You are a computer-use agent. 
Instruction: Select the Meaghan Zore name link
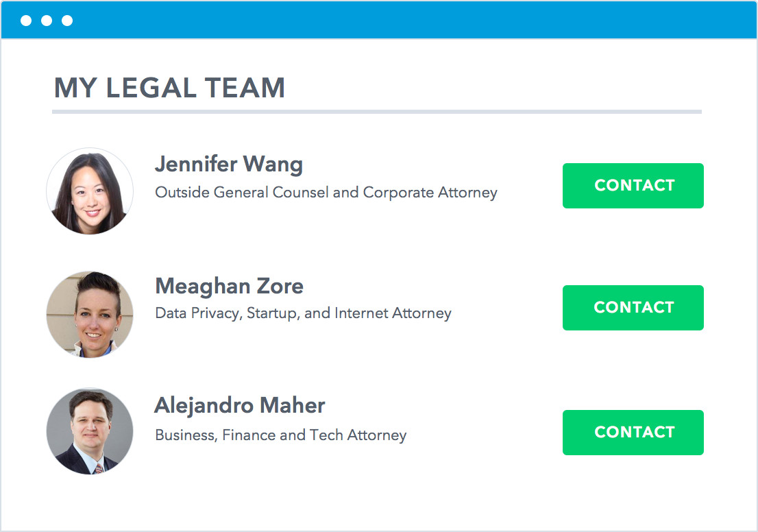229,287
